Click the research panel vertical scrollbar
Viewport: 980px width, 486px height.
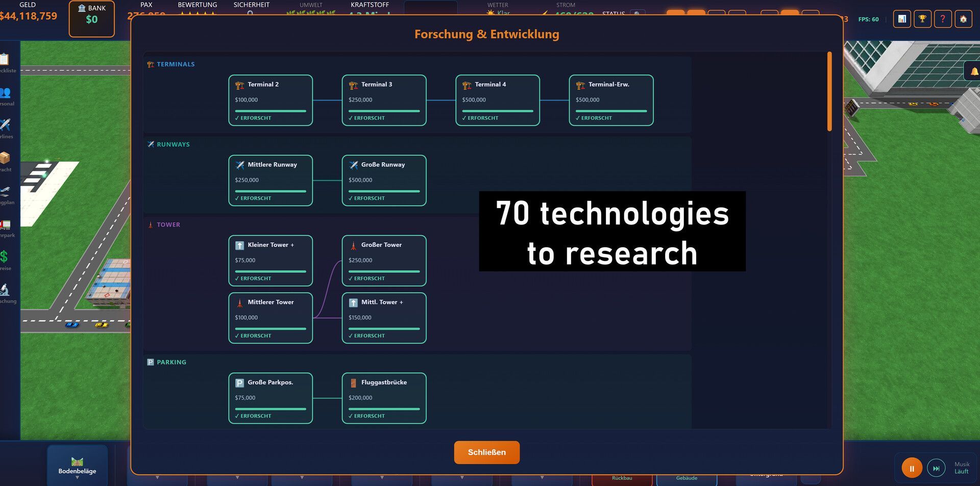[829, 92]
